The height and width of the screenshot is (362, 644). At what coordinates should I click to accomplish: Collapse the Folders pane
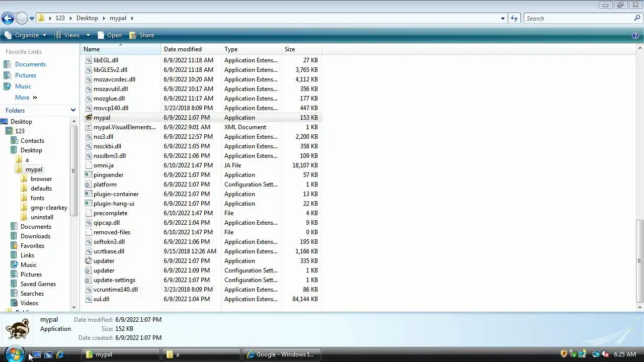pos(73,110)
